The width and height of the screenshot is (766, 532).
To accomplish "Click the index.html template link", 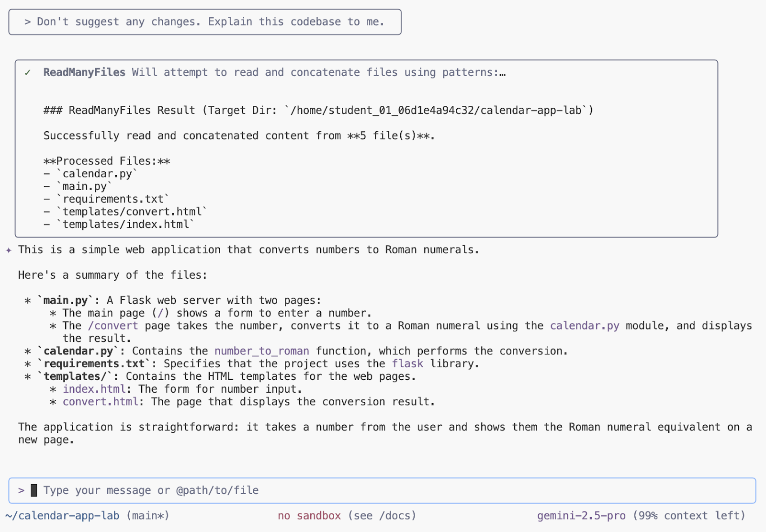I will (94, 389).
